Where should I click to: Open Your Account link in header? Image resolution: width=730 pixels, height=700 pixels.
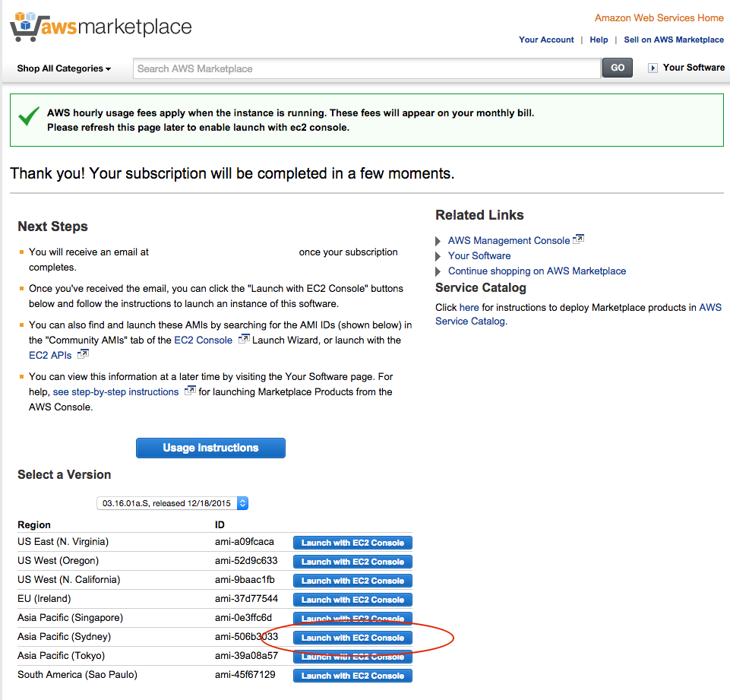pyautogui.click(x=546, y=40)
